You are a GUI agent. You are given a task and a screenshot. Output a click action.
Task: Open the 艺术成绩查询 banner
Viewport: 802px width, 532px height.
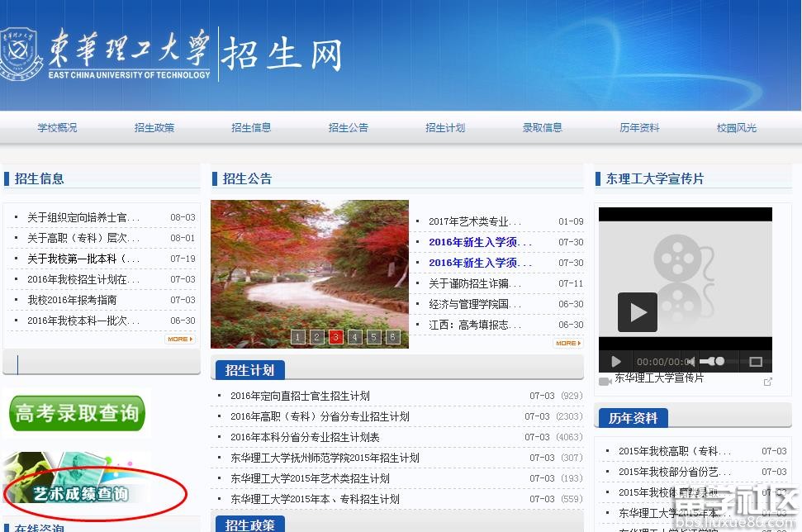click(x=80, y=494)
